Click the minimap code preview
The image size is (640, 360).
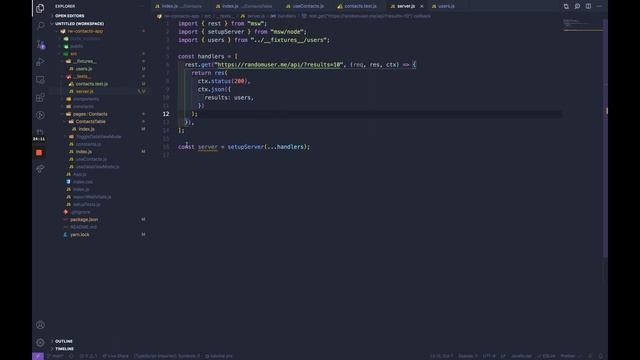[582, 24]
